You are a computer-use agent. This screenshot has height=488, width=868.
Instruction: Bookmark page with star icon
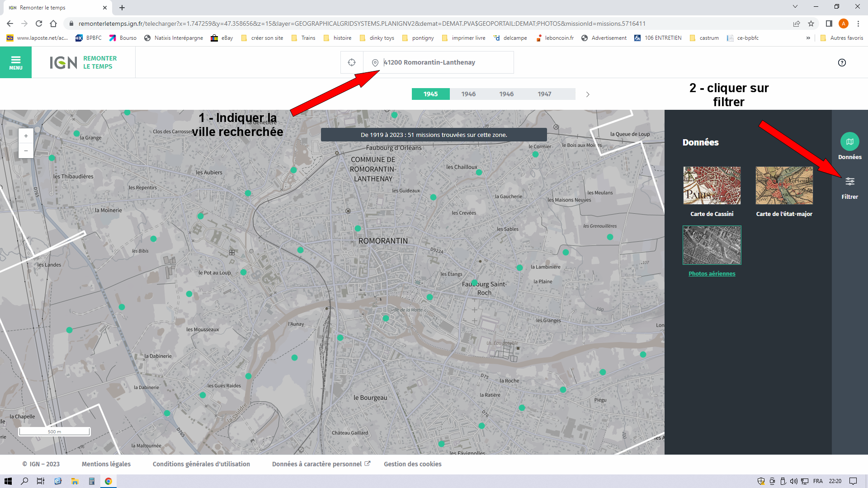pyautogui.click(x=811, y=23)
